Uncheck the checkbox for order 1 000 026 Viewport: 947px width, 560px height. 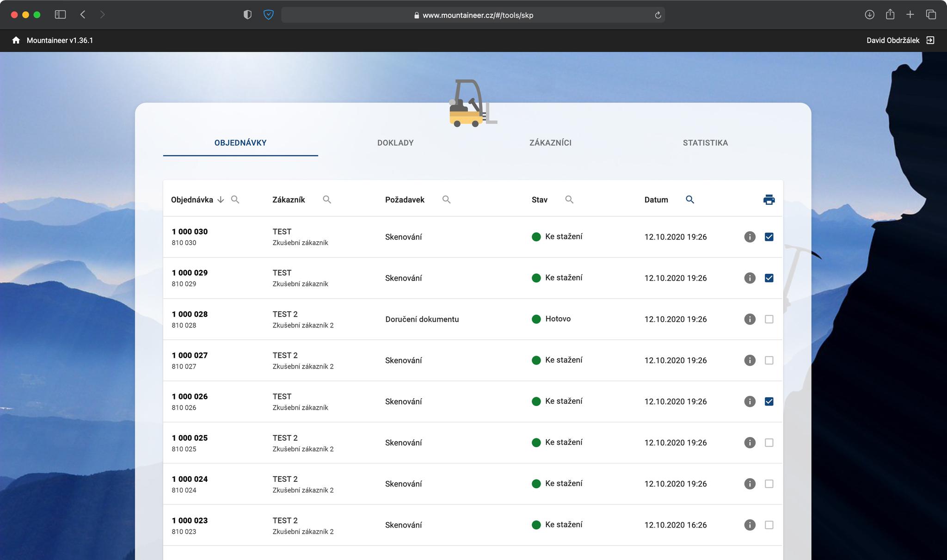(x=769, y=401)
